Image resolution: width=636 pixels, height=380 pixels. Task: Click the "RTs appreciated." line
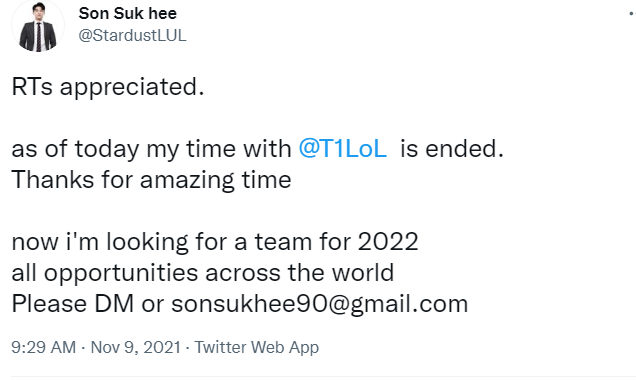108,87
